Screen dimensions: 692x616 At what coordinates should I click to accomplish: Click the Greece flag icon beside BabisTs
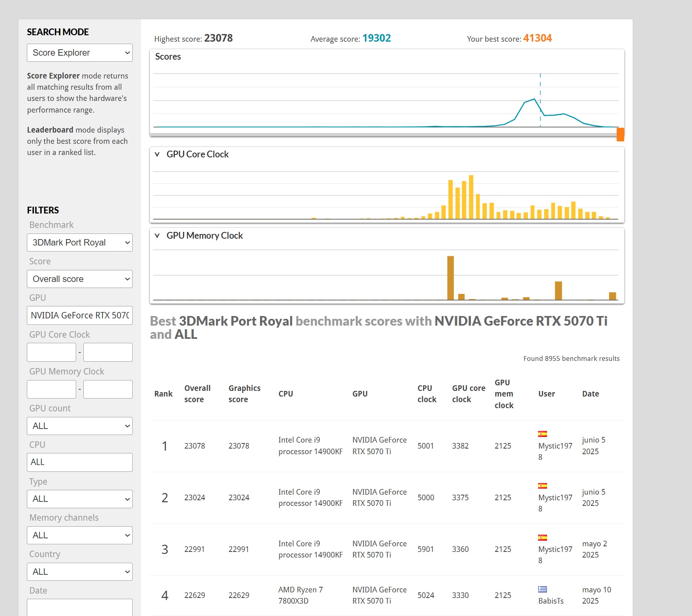(x=543, y=589)
